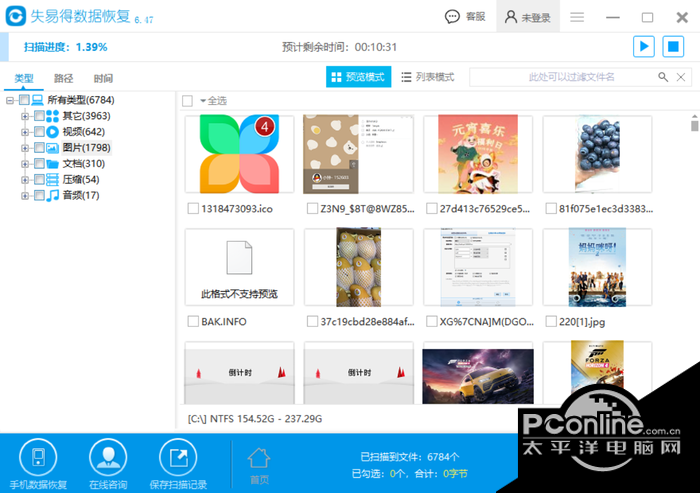700x493 pixels.
Task: Check the 压缩(54) checkbox
Action: [39, 180]
